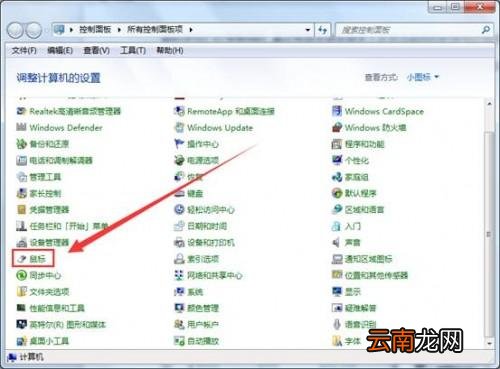Open the 帮助(H) menu
Image resolution: width=500 pixels, height=369 pixels.
170,51
